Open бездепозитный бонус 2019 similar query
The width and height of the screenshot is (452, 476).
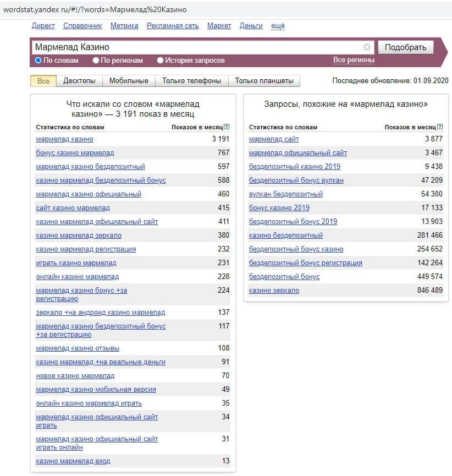(x=293, y=222)
